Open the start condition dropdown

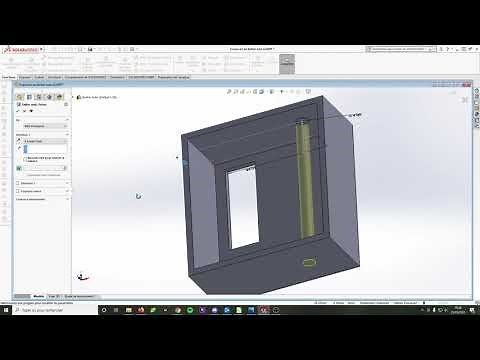(45, 126)
